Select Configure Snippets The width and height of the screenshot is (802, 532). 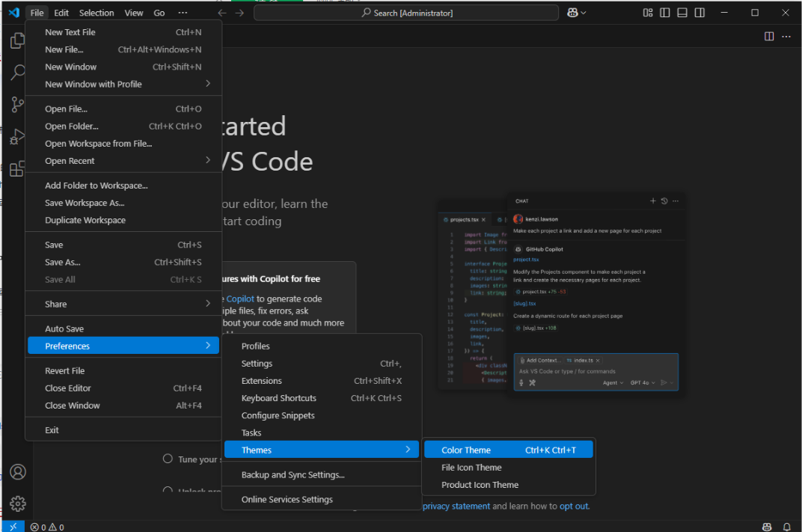pyautogui.click(x=321, y=415)
